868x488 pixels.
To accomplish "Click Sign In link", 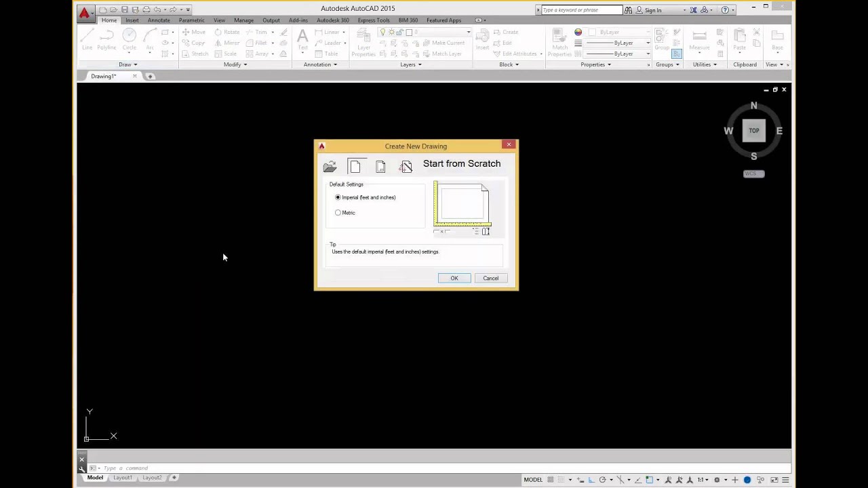I will point(653,10).
